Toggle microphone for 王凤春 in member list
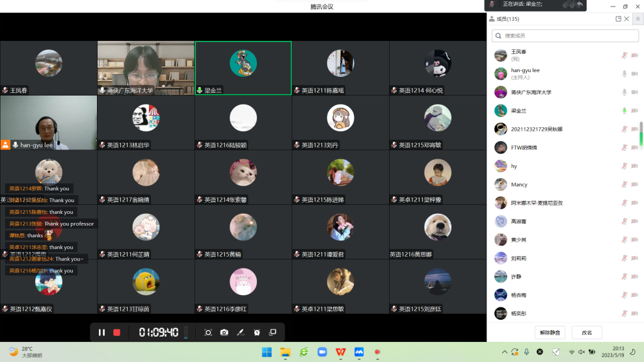 pyautogui.click(x=624, y=55)
